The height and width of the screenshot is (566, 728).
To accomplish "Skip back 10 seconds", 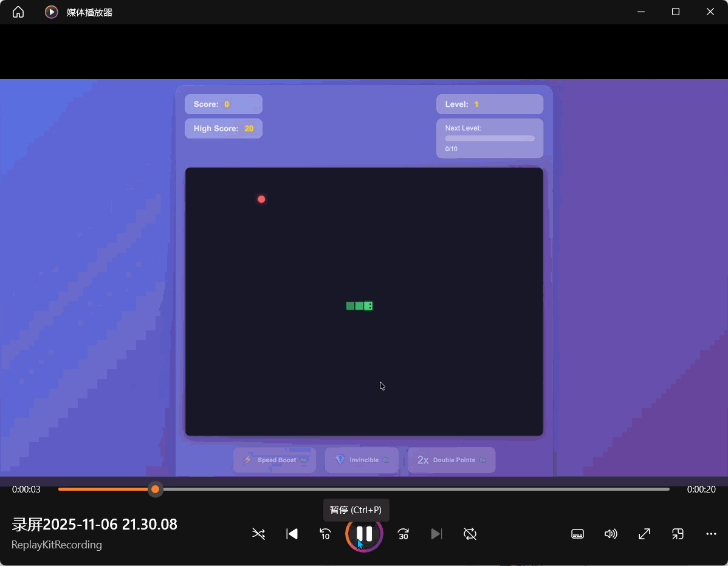I will pos(325,534).
